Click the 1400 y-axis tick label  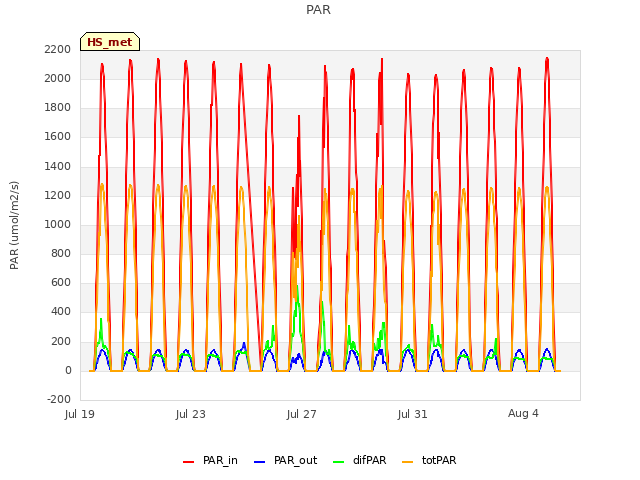coord(58,166)
